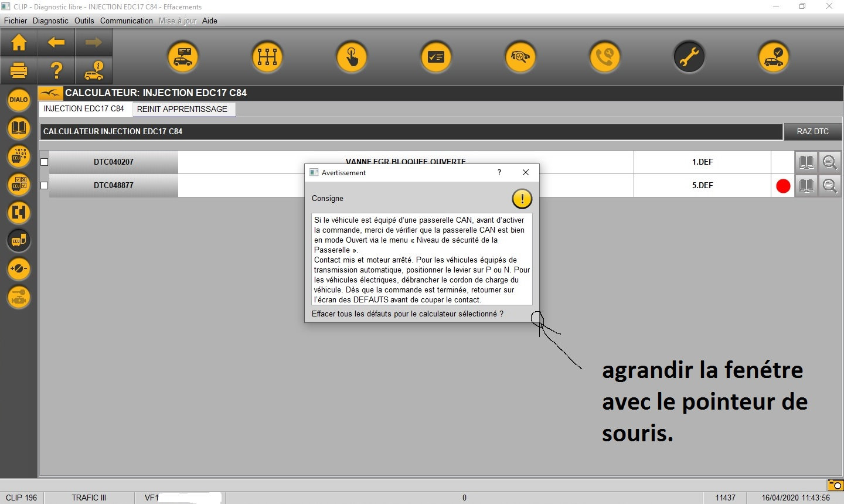
Task: Open the phone assistance round icon
Action: point(605,57)
